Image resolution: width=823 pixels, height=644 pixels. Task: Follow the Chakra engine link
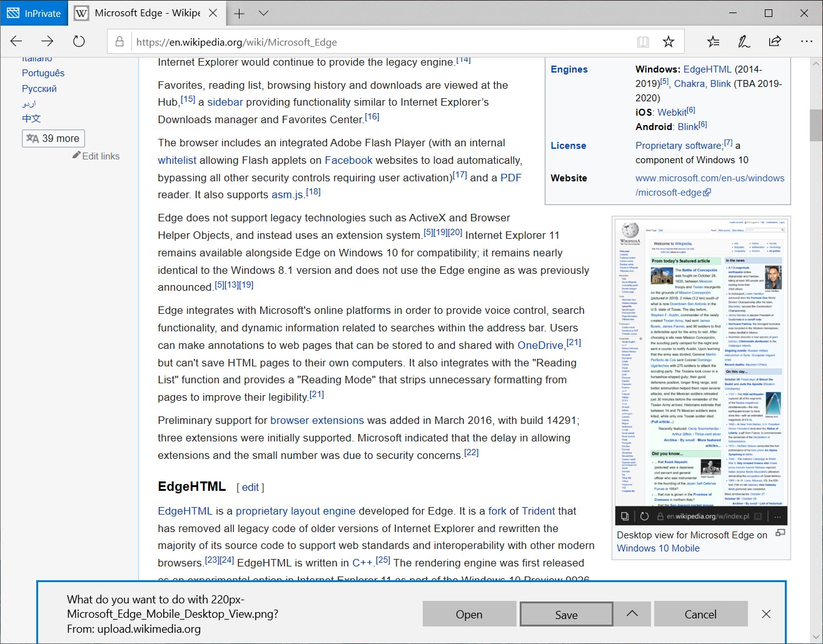[690, 84]
